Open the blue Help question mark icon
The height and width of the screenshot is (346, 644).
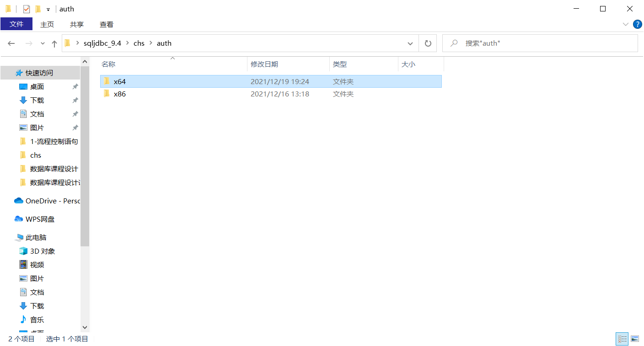(637, 24)
